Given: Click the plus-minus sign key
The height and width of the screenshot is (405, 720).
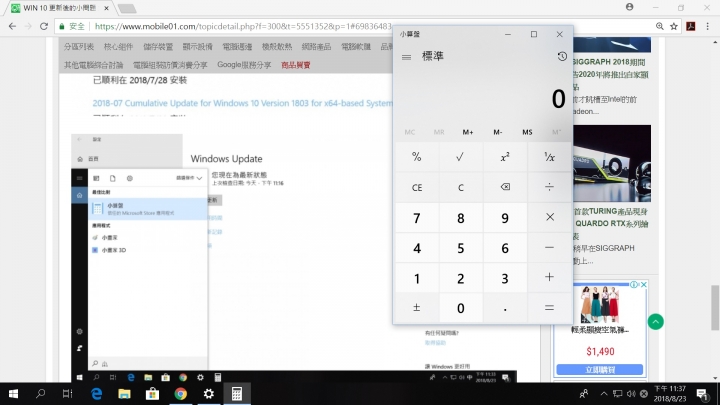Looking at the screenshot, I should (416, 308).
